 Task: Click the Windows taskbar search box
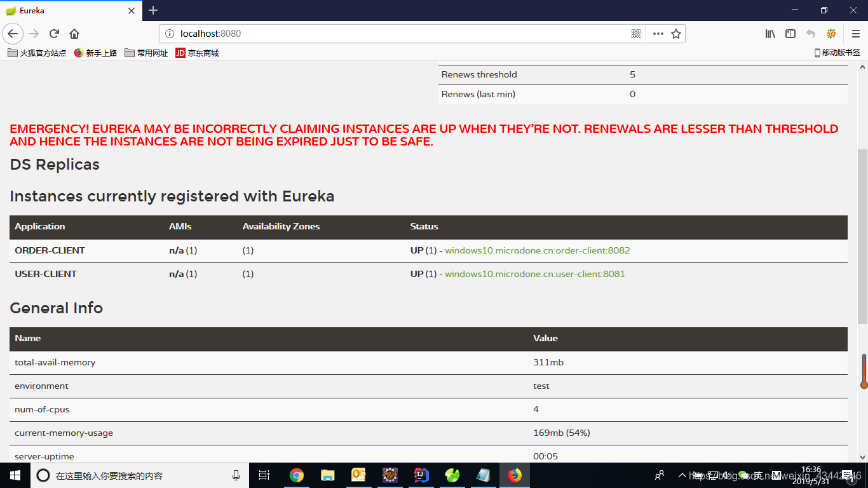coord(140,475)
